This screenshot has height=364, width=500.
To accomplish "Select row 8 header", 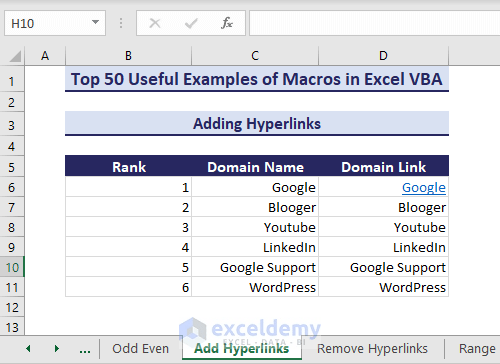I will (x=12, y=227).
